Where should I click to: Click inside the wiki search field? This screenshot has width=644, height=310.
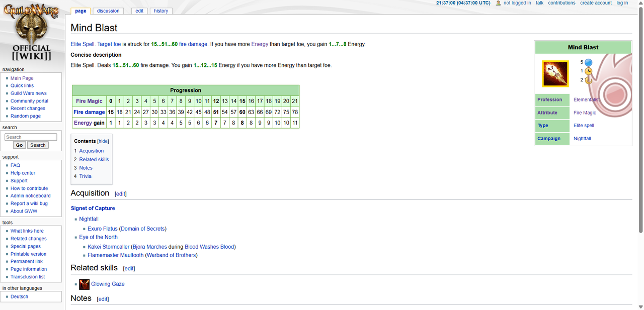(x=31, y=137)
